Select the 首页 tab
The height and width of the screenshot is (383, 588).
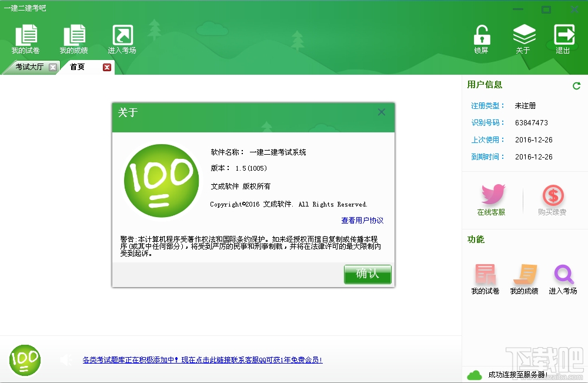tap(77, 66)
